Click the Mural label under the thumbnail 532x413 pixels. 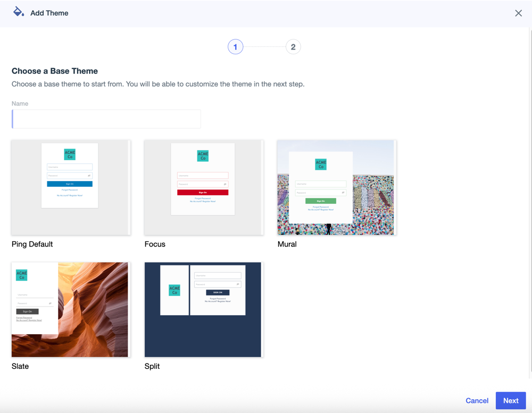tap(287, 244)
